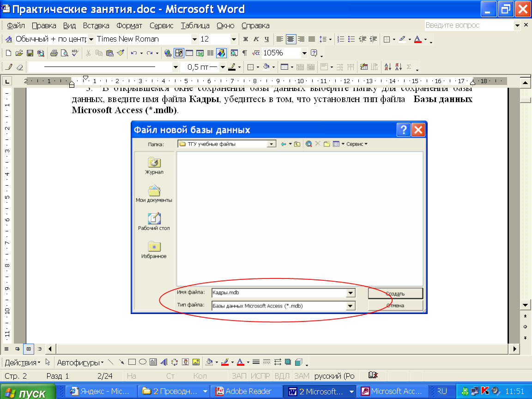
Task: Click the пуск Start button
Action: tap(28, 392)
